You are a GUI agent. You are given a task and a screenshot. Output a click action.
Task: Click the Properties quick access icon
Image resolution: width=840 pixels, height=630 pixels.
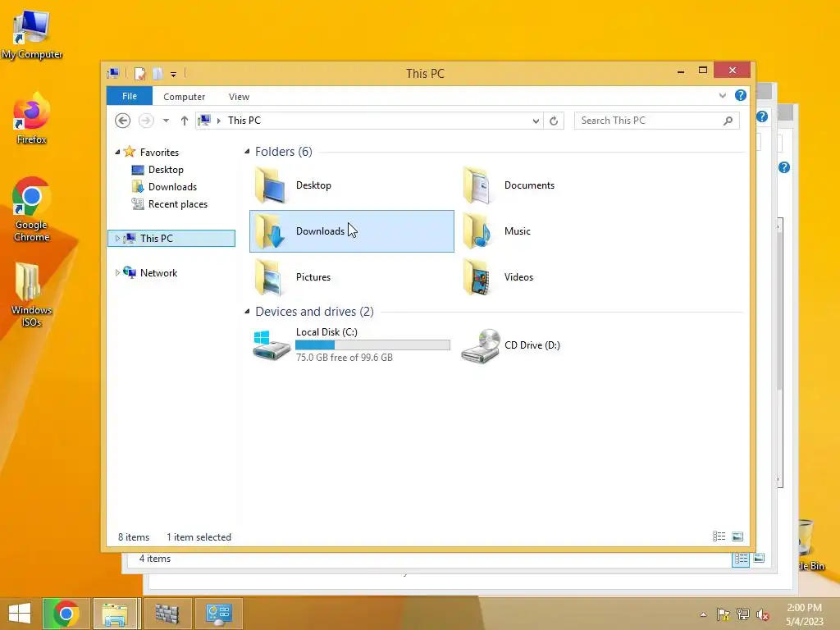pyautogui.click(x=139, y=73)
